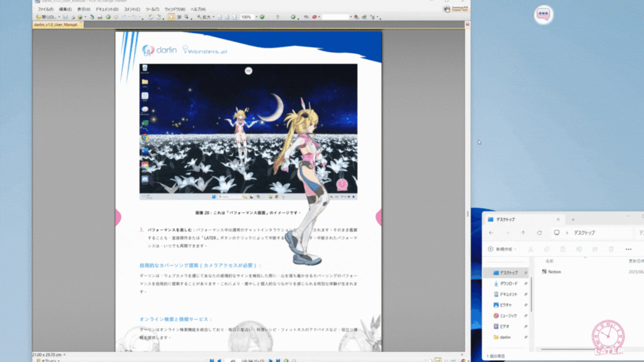Click the pink left page arrow on PDF page
Image resolution: width=644 pixels, height=362 pixels.
tap(118, 217)
